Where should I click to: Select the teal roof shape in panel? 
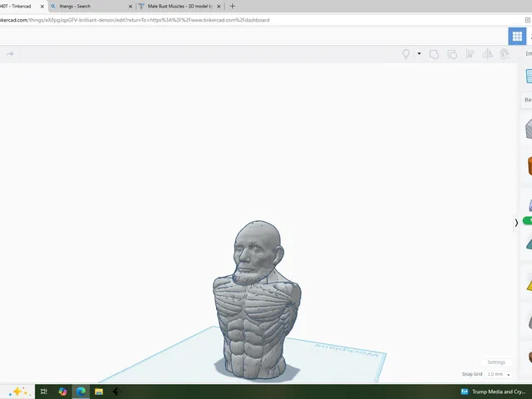point(529,244)
